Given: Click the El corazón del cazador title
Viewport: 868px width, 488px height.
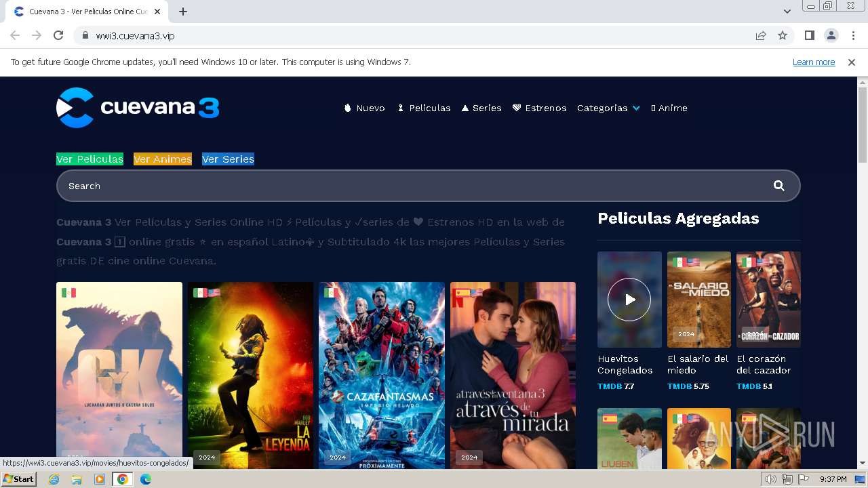Looking at the screenshot, I should 764,365.
